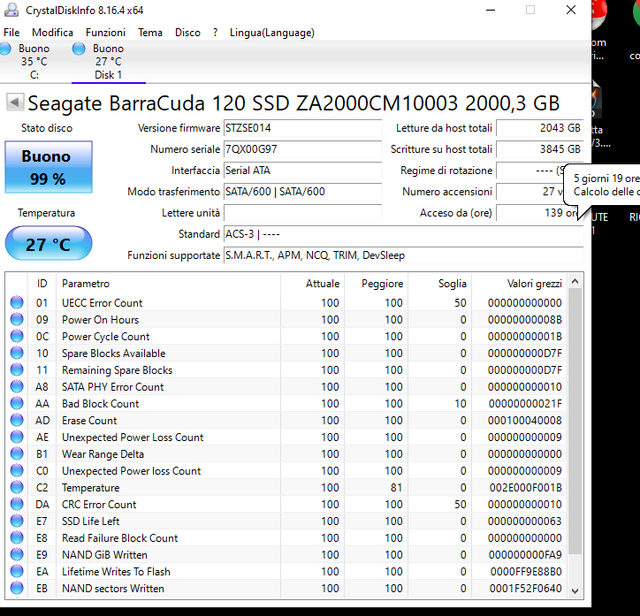Click the empty Lettere unità field
This screenshot has height=616, width=640.
(x=302, y=213)
